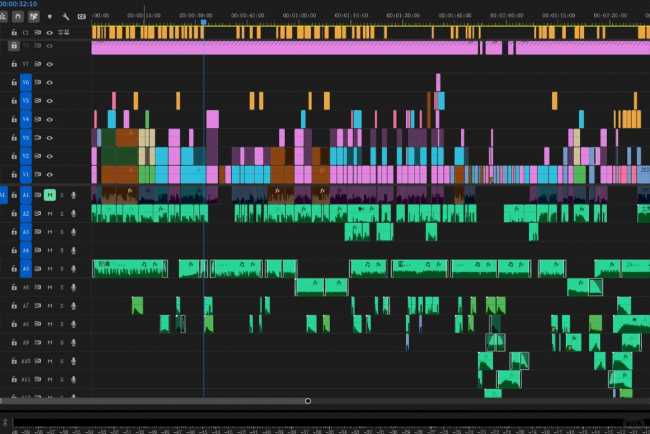Open Timeline Display Settings wrench
The image size is (650, 434).
pyautogui.click(x=66, y=17)
